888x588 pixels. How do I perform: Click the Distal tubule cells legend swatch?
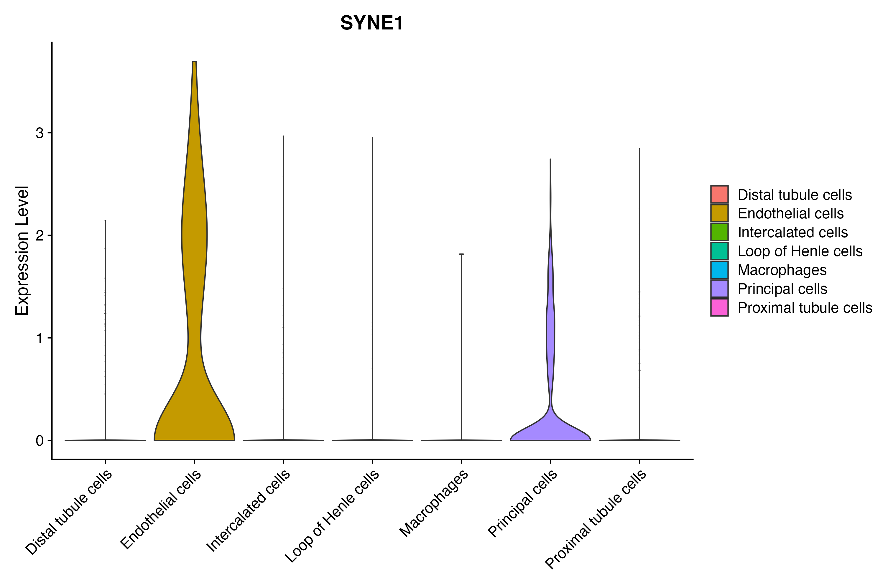[719, 194]
